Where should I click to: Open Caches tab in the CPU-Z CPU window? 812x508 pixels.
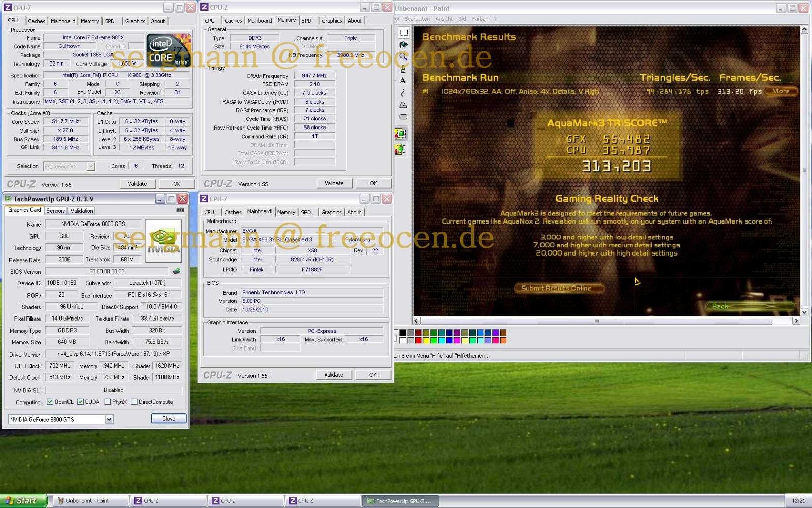tap(37, 21)
